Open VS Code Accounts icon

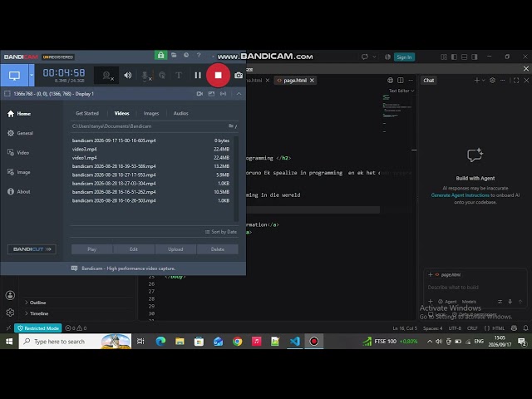[x=10, y=296]
